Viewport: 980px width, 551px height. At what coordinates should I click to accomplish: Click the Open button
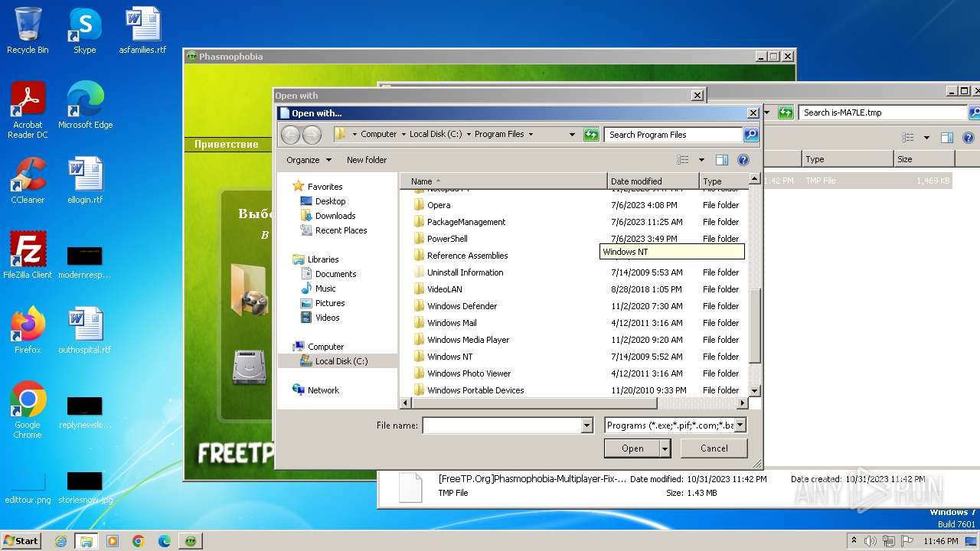(632, 448)
